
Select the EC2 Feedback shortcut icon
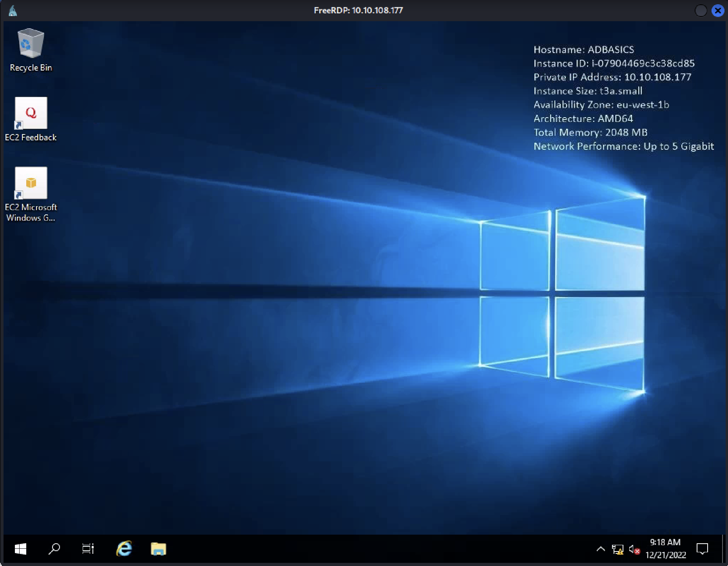[31, 119]
